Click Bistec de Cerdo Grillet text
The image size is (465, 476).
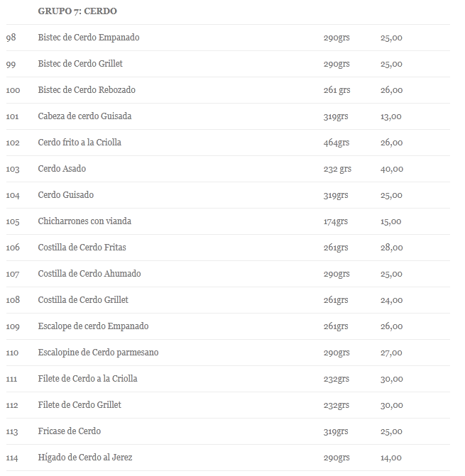80,64
